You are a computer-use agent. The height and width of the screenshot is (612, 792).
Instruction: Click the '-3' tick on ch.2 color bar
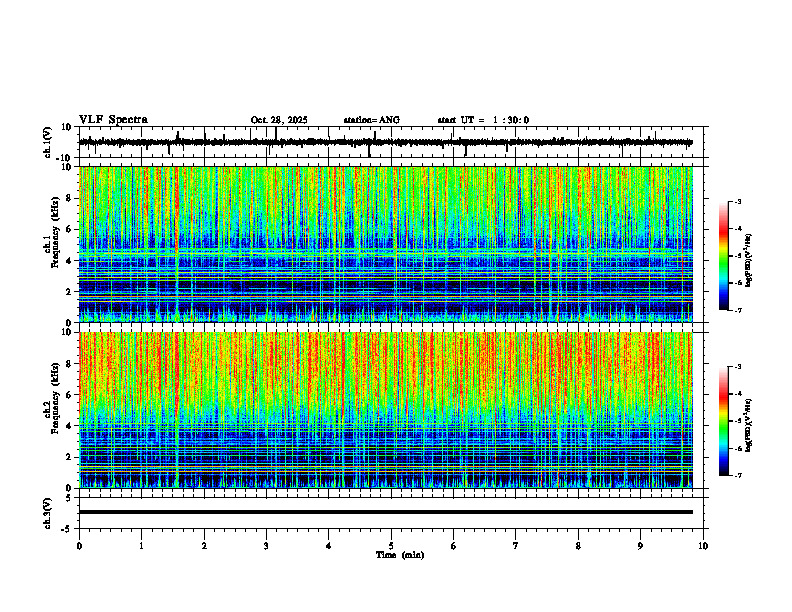pyautogui.click(x=738, y=367)
